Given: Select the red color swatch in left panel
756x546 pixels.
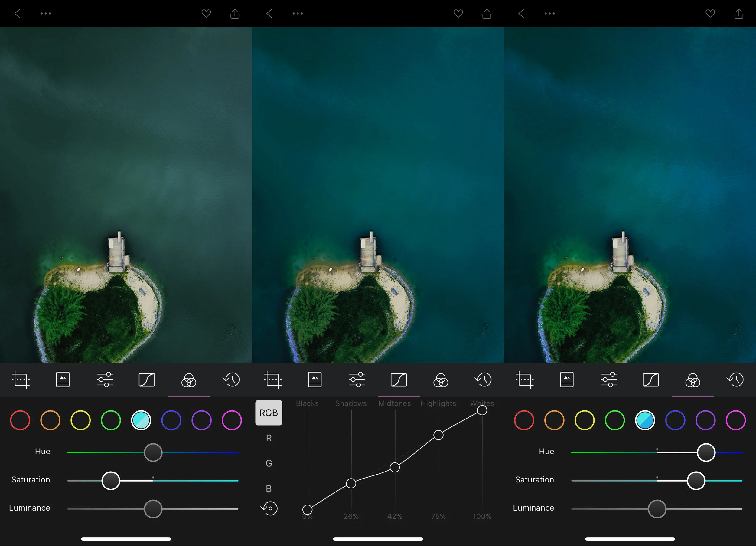Looking at the screenshot, I should click(20, 420).
